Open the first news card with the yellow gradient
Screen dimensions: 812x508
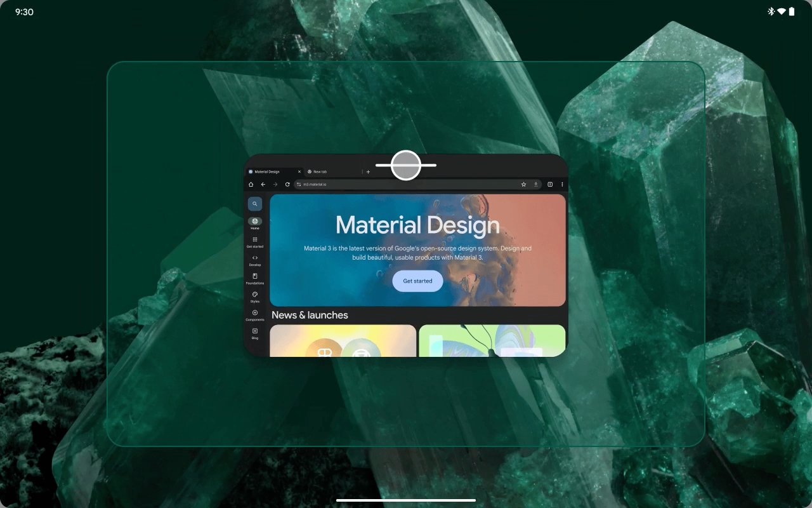coord(343,340)
